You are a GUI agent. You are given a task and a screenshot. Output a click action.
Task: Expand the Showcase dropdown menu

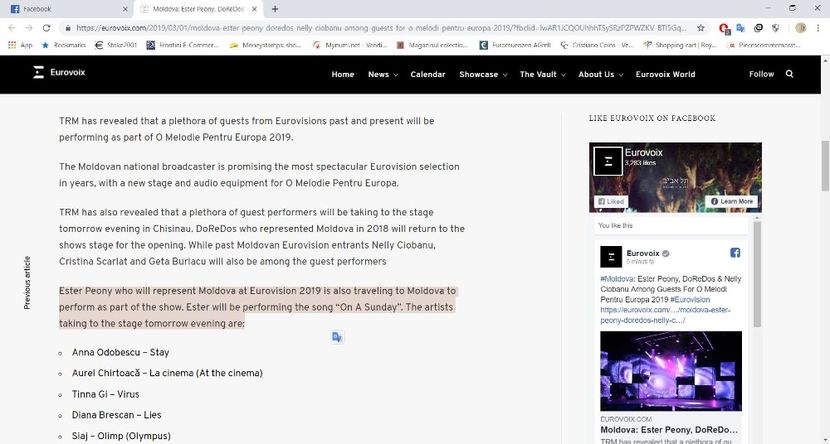483,75
